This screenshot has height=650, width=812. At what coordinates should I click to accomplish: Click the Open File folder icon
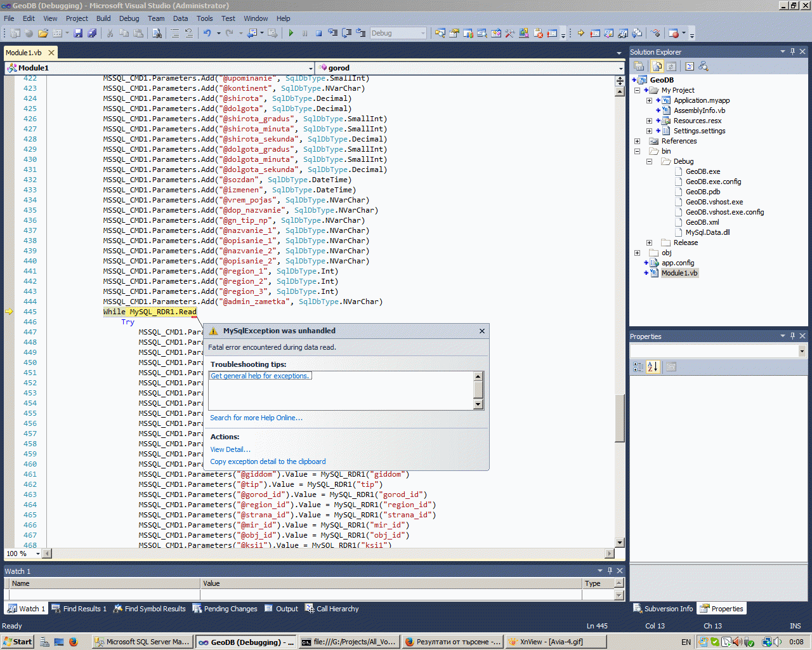(43, 33)
